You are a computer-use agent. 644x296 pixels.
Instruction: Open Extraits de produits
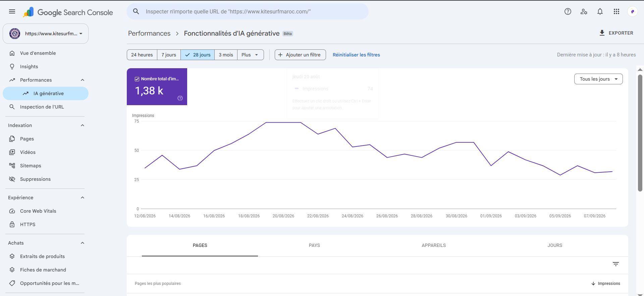point(46,256)
